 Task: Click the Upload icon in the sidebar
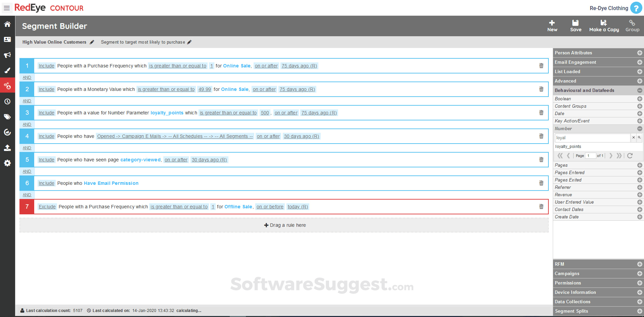point(7,148)
